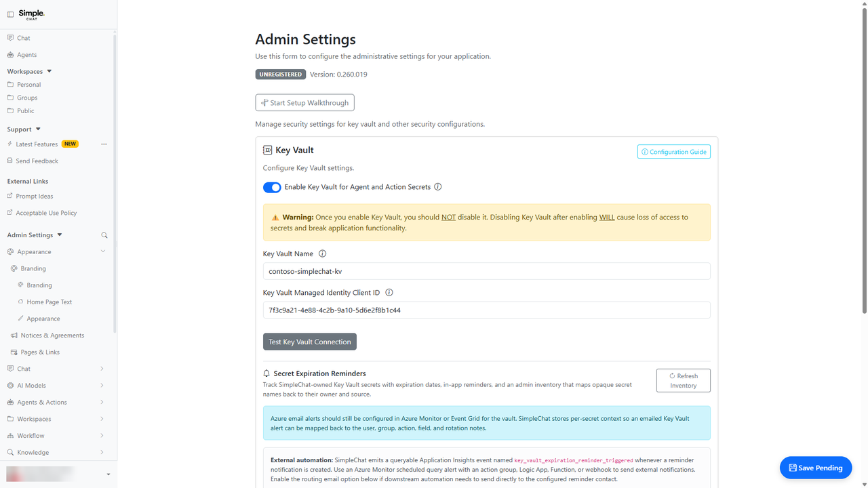Disable Key Vault for Agent and Action Secrets

pyautogui.click(x=272, y=188)
